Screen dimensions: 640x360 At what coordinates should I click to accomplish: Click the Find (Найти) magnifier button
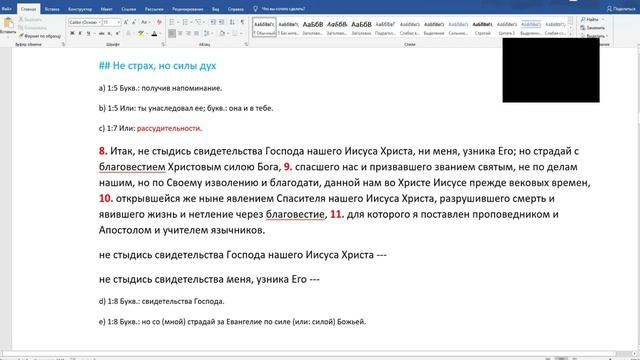(590, 20)
